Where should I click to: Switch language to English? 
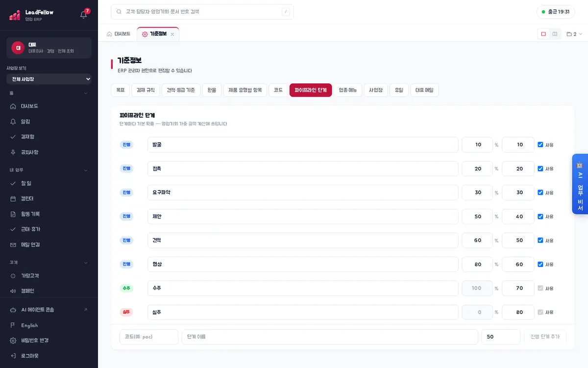click(x=49, y=325)
